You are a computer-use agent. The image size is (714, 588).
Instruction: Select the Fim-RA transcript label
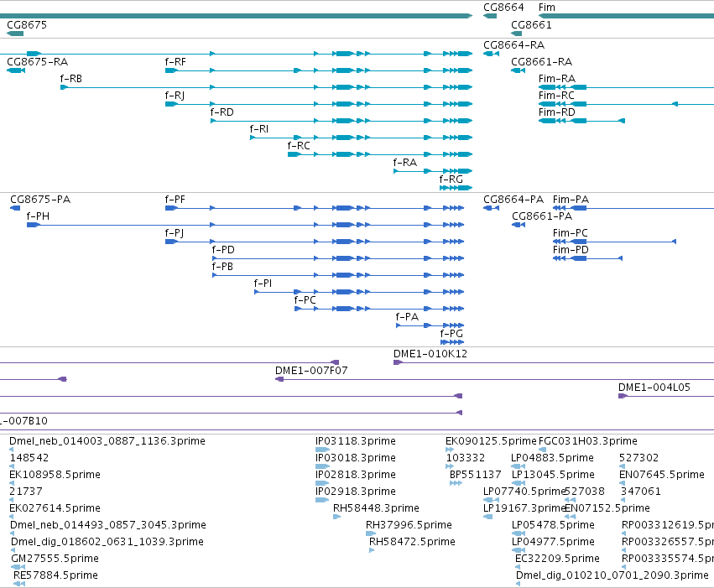(556, 78)
